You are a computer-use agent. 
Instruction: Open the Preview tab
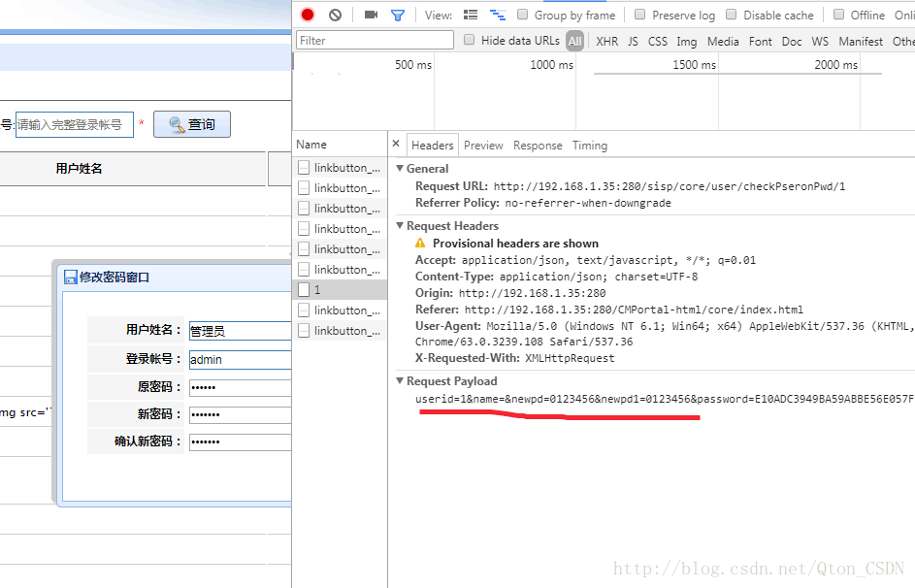(483, 146)
